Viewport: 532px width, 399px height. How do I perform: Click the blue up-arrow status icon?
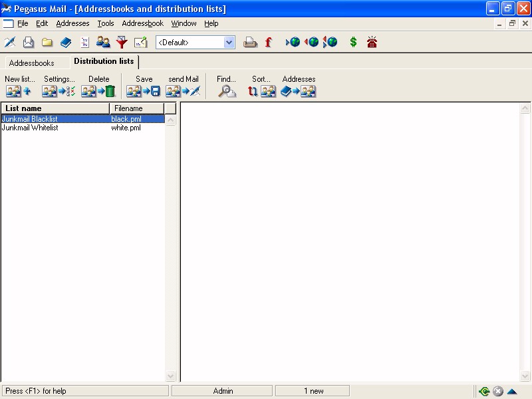coord(512,391)
